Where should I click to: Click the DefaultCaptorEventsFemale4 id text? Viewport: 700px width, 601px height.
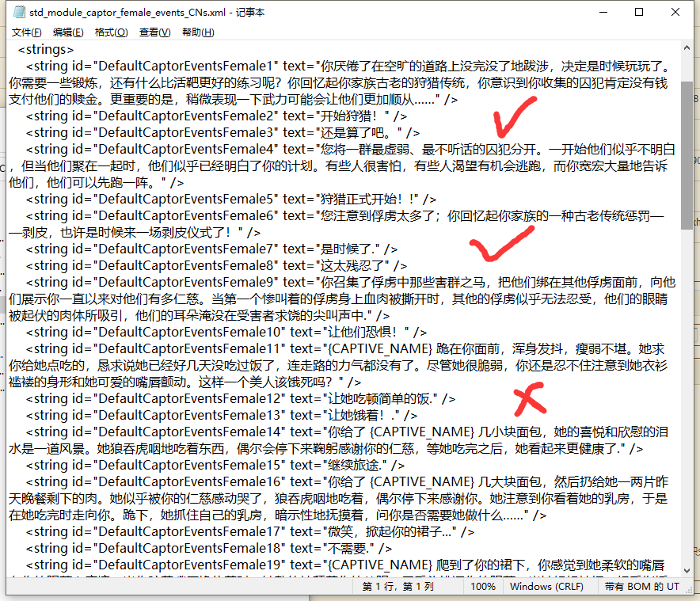click(x=185, y=149)
